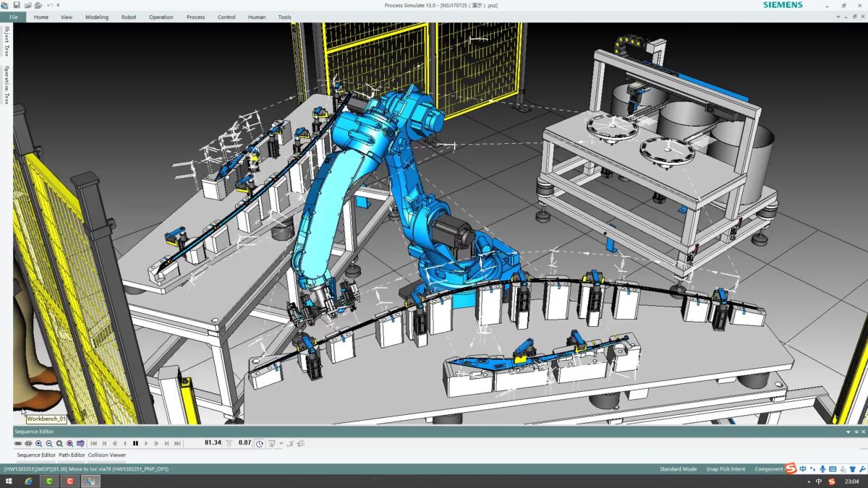This screenshot has width=868, height=488.
Task: Select the Path Editor tab
Action: [72, 455]
